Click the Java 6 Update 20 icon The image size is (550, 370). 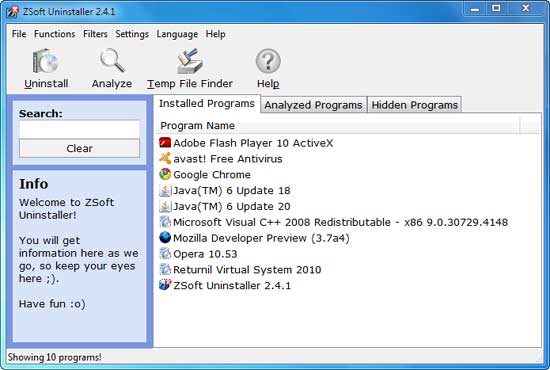coord(165,206)
